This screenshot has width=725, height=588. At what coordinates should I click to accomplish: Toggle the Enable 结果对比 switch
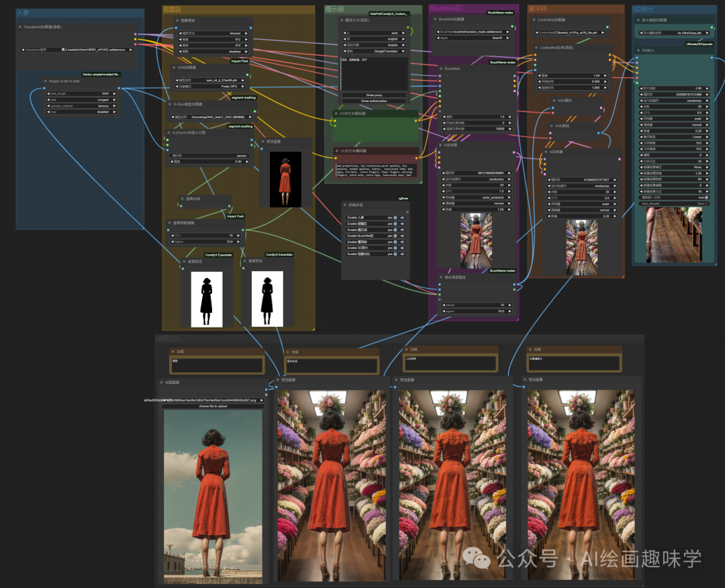click(x=395, y=254)
